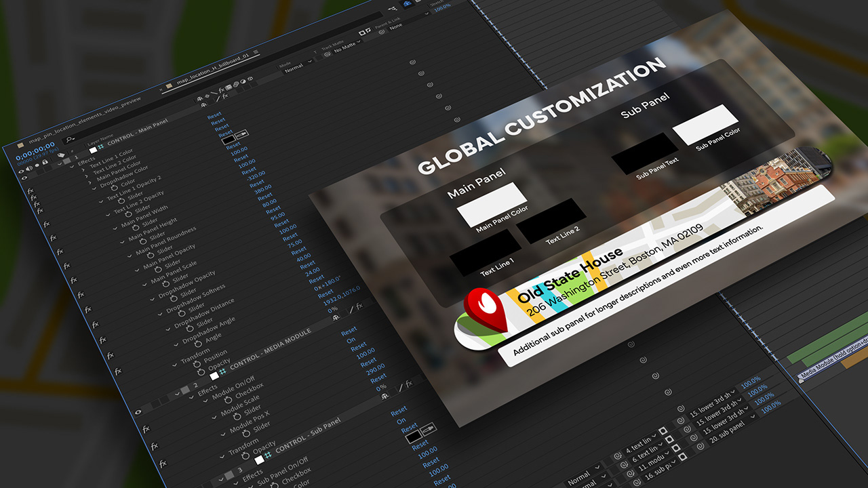Click stopwatch for Main Panel Transform Position

pyautogui.click(x=197, y=363)
